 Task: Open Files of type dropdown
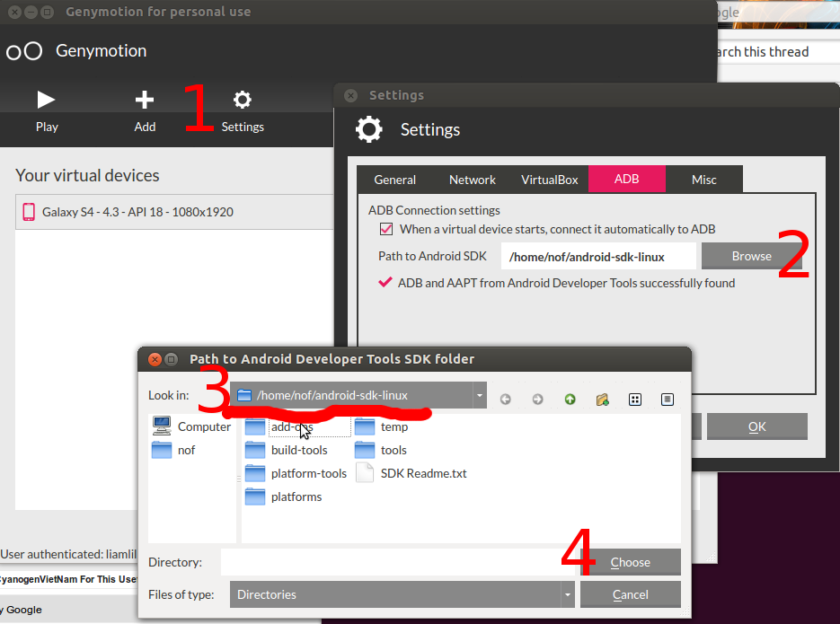pos(402,594)
